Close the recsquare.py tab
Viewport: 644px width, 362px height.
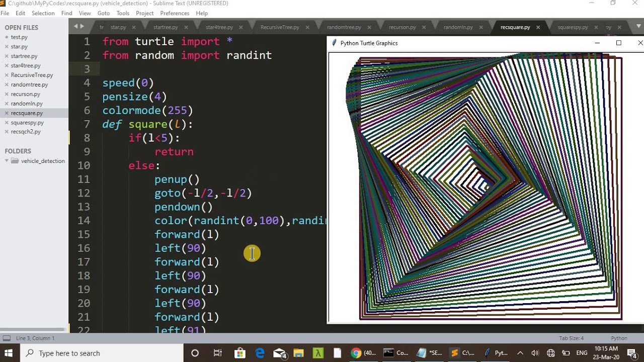tap(538, 27)
